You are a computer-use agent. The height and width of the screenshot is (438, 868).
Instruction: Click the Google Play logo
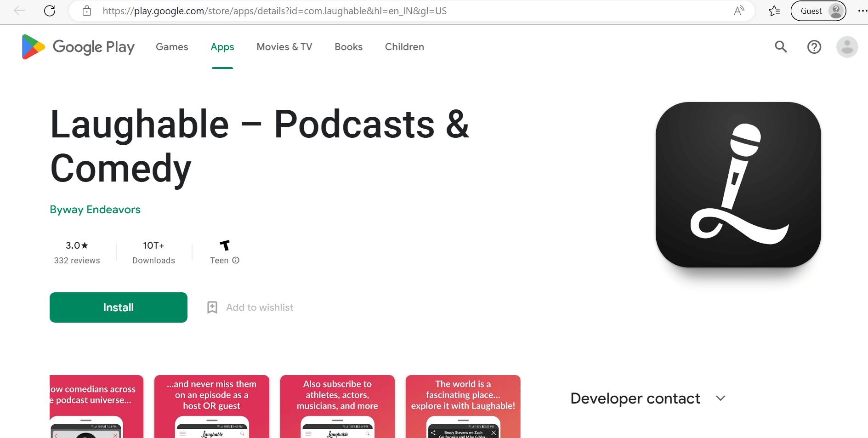tap(78, 47)
